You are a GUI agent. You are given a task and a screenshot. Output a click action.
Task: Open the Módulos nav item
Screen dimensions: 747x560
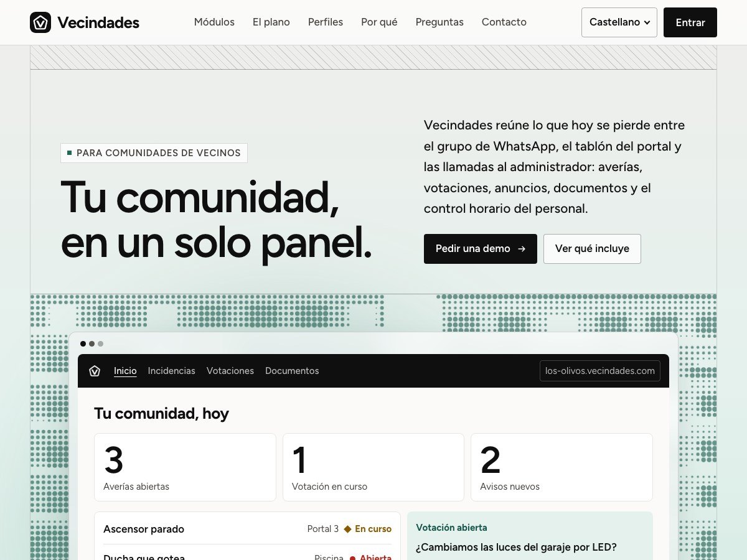(x=214, y=22)
